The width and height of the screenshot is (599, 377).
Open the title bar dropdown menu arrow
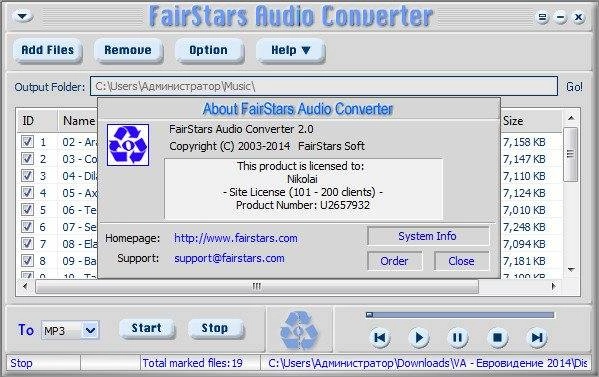pos(23,16)
